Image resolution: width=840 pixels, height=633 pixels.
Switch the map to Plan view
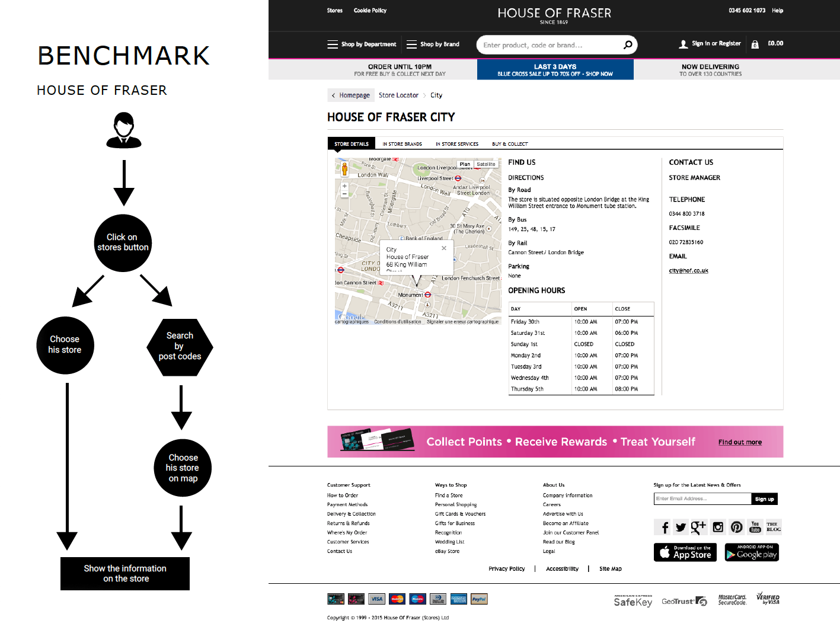[465, 164]
